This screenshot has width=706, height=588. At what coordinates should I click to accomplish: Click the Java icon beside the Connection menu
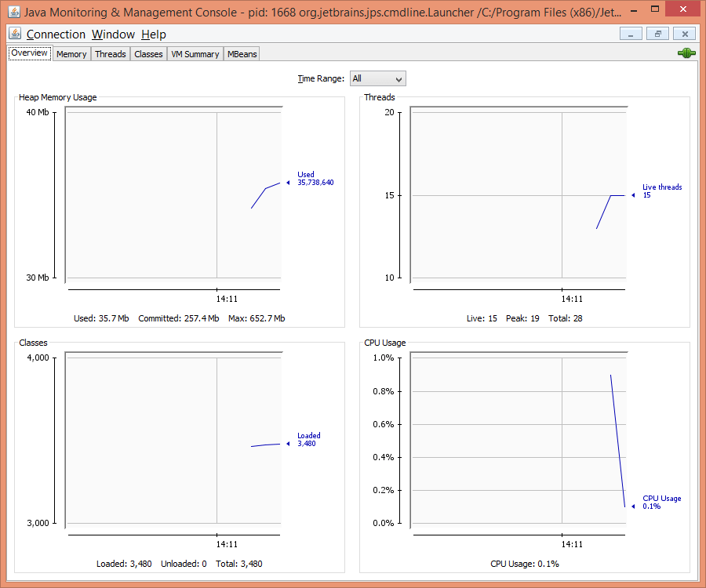coord(15,34)
